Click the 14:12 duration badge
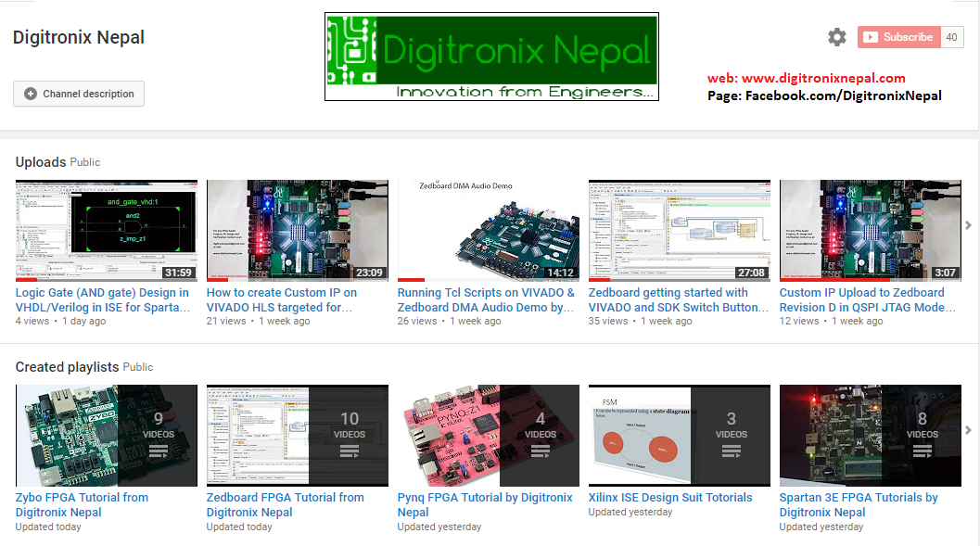This screenshot has height=546, width=980. (x=561, y=273)
